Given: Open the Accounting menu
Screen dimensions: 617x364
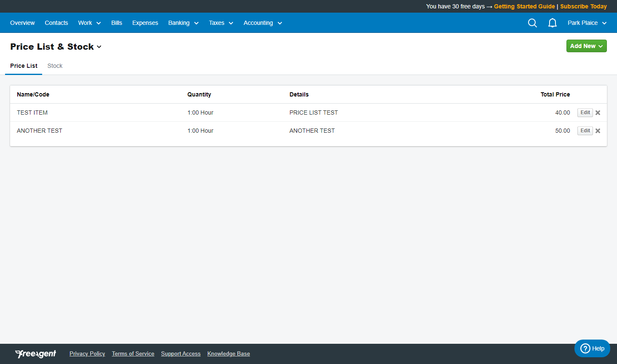Looking at the screenshot, I should tap(262, 23).
